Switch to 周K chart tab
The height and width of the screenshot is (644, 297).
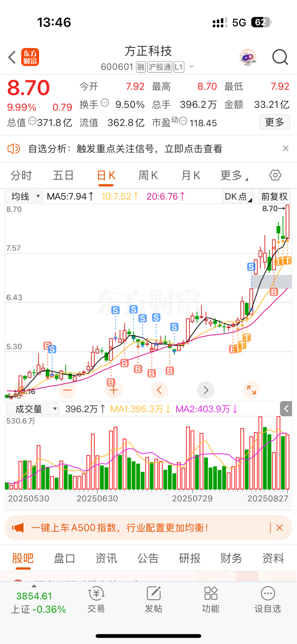pos(148,176)
